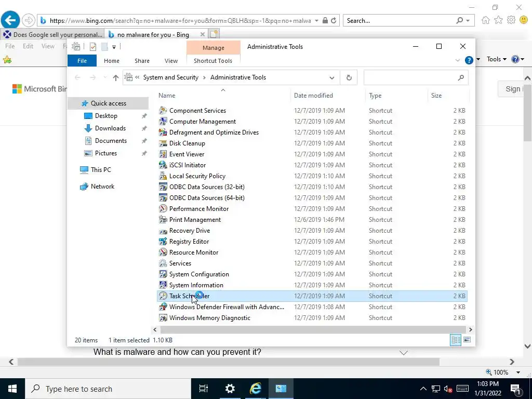Select This PC in navigation pane
532x399 pixels.
point(101,170)
